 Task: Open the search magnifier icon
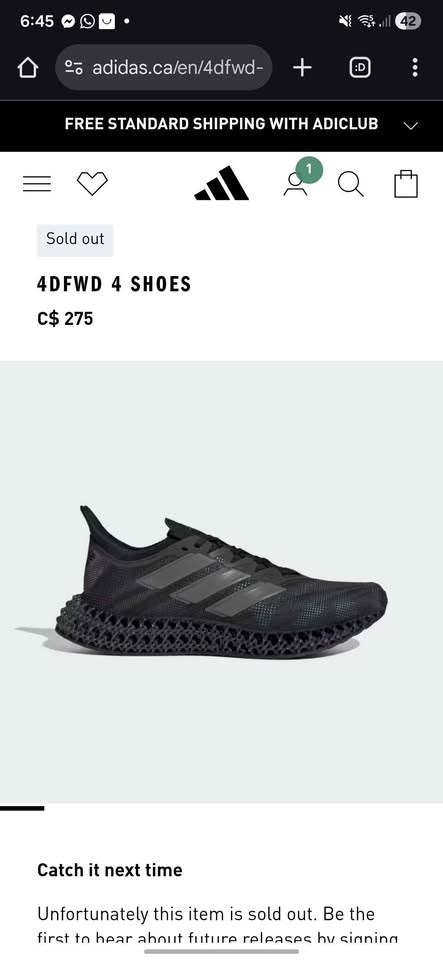351,184
